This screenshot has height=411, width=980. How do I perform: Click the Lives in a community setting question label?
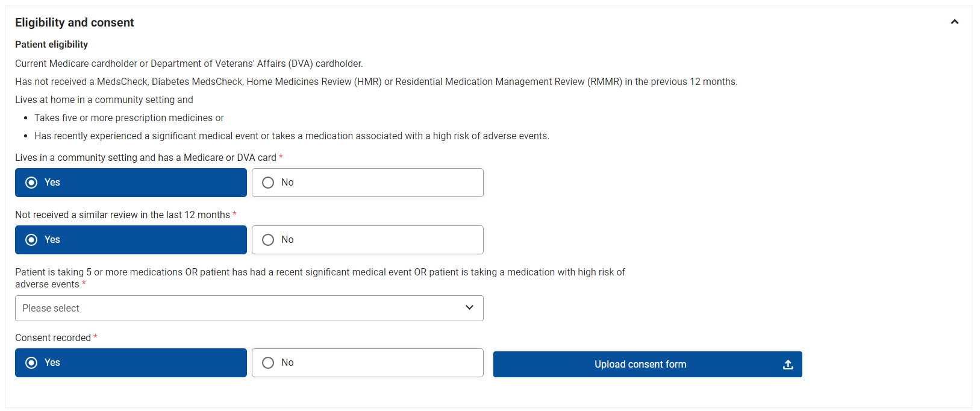[146, 157]
